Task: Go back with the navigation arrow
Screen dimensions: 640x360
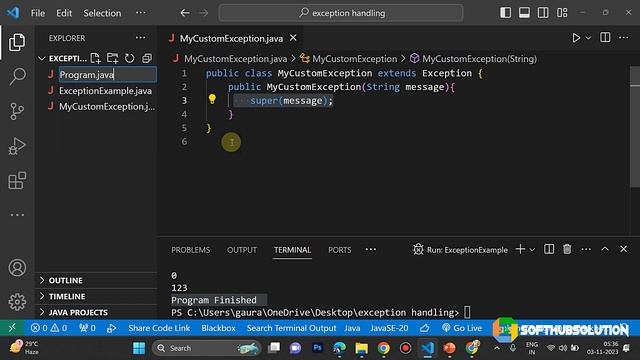Action: (185, 13)
